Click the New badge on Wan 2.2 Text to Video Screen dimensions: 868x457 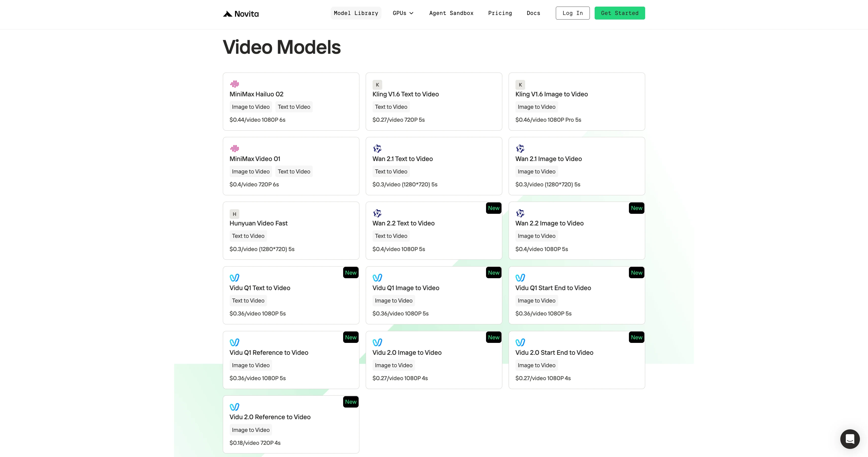click(x=494, y=208)
